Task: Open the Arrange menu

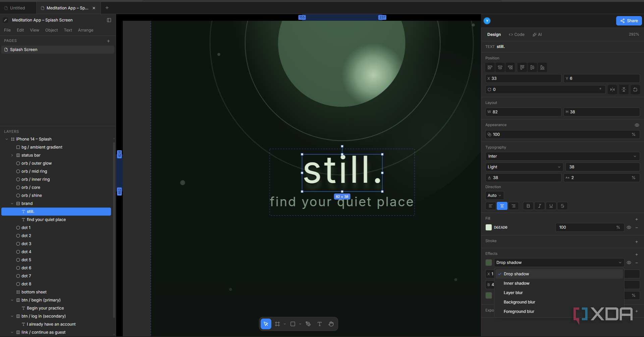Action: pos(86,30)
